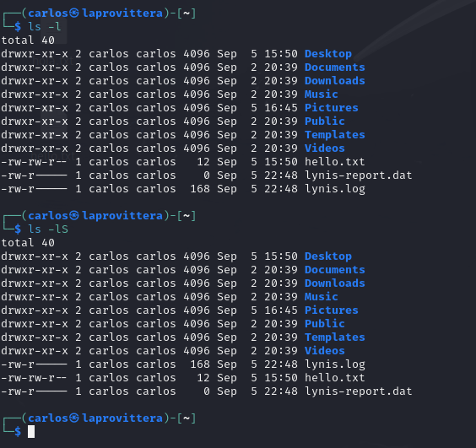Click the Music directory in first listing

coord(322,94)
